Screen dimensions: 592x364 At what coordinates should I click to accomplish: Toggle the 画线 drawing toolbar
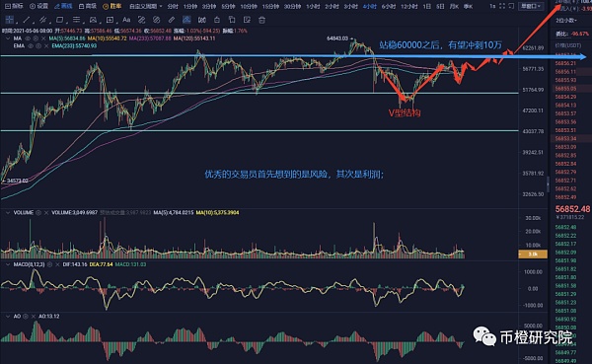click(x=63, y=6)
